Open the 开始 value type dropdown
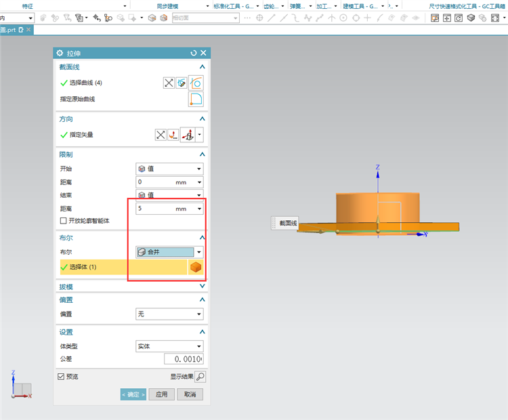This screenshot has height=420, width=508. pos(169,169)
